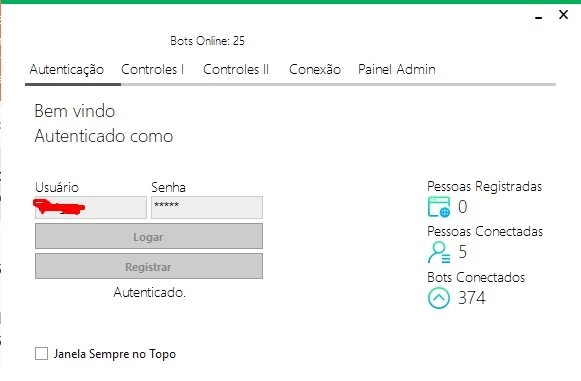The height and width of the screenshot is (381, 581).
Task: Switch to the Autenticação tab
Action: pyautogui.click(x=67, y=70)
